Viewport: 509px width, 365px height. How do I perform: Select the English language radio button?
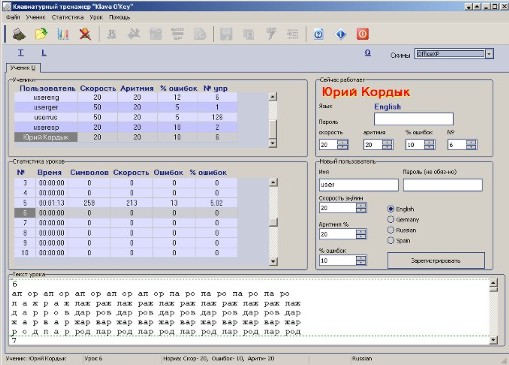point(390,209)
